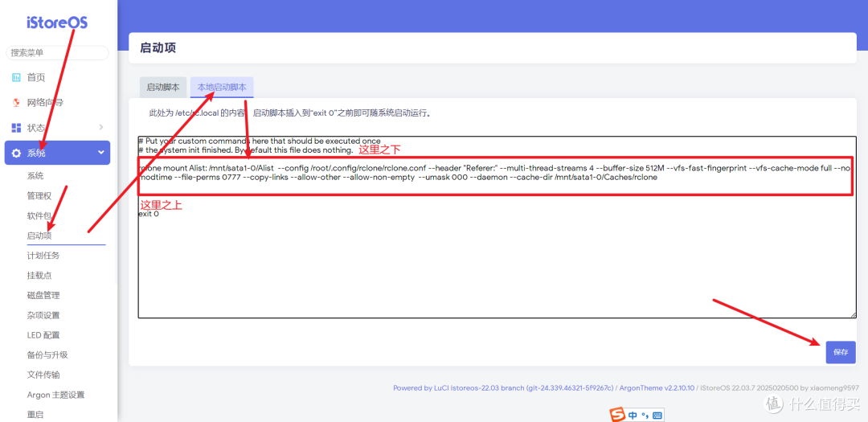Switch to 本地启动脚本 tab
Viewport: 868px width, 422px height.
click(x=222, y=87)
